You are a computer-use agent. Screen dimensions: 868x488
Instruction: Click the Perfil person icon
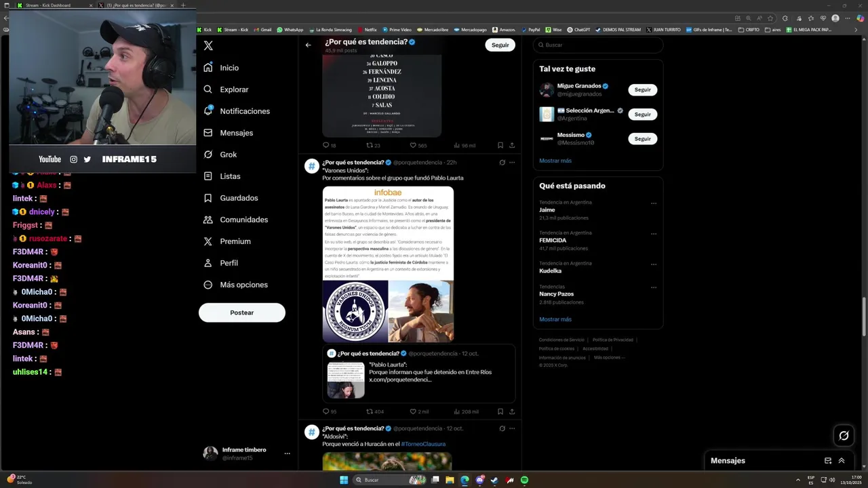(208, 263)
